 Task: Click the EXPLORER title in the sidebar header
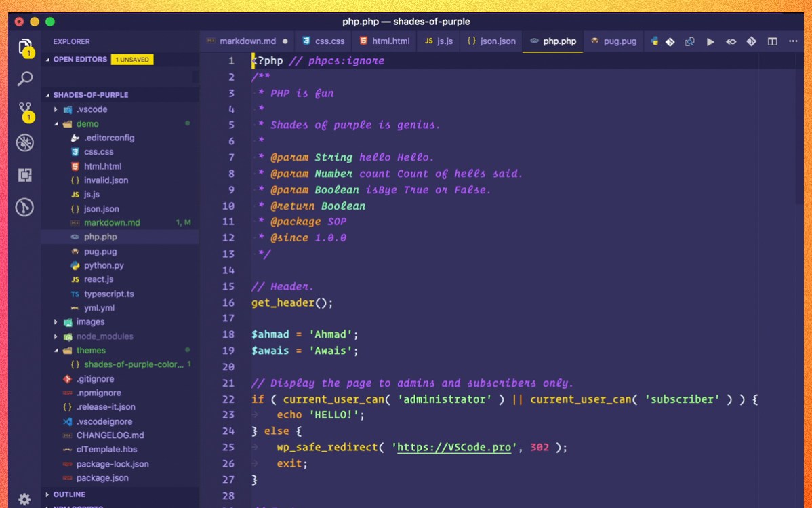pos(71,41)
